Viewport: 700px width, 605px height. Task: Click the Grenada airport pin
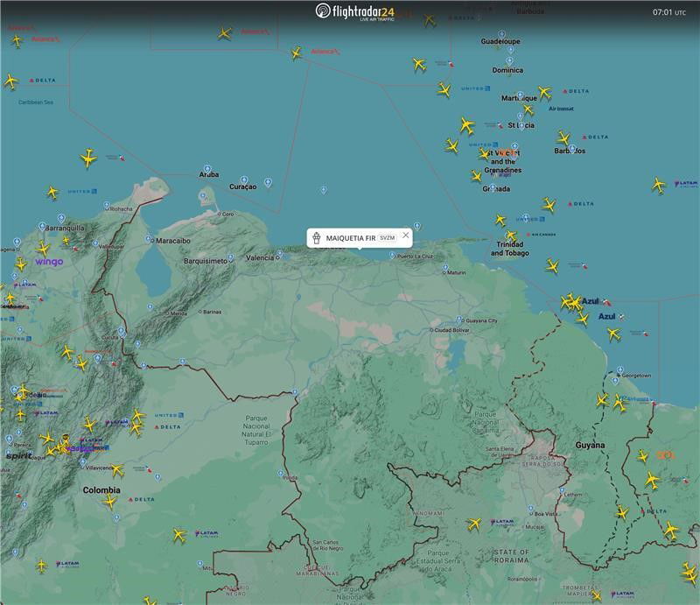(493, 187)
